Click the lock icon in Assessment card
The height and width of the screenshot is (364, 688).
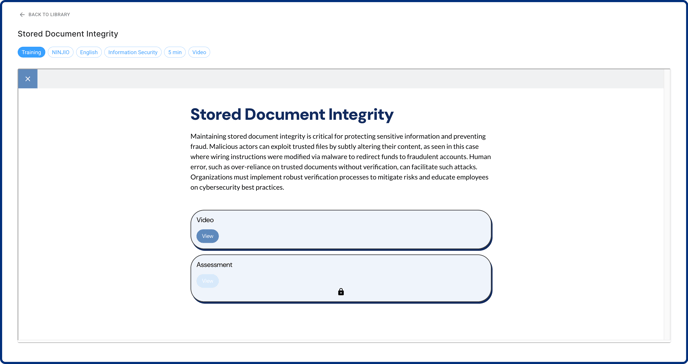pyautogui.click(x=341, y=292)
